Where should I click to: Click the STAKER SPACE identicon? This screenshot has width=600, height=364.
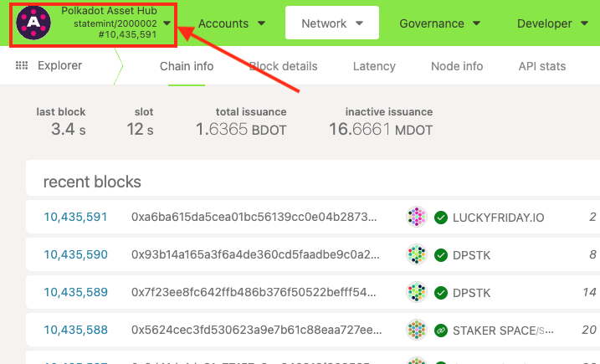(417, 330)
